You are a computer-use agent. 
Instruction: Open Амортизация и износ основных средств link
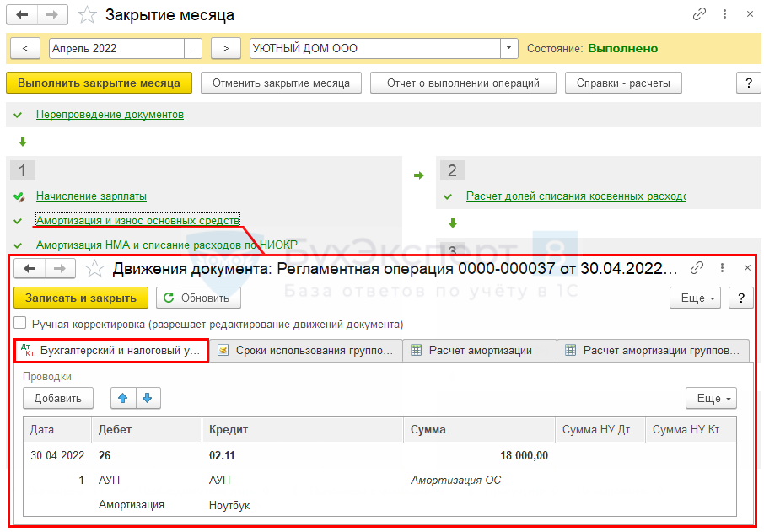[x=137, y=220]
